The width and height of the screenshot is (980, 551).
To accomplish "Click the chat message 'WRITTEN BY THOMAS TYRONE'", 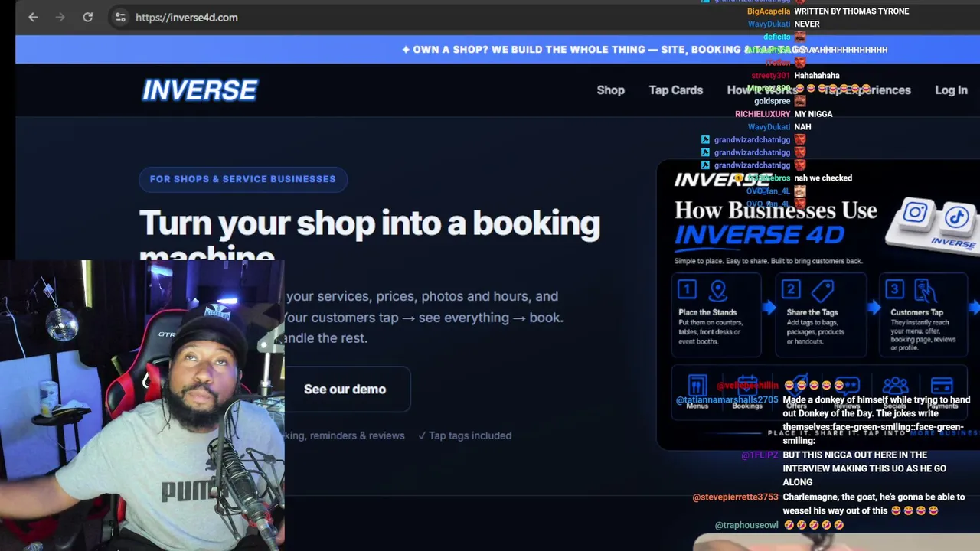I will [851, 11].
